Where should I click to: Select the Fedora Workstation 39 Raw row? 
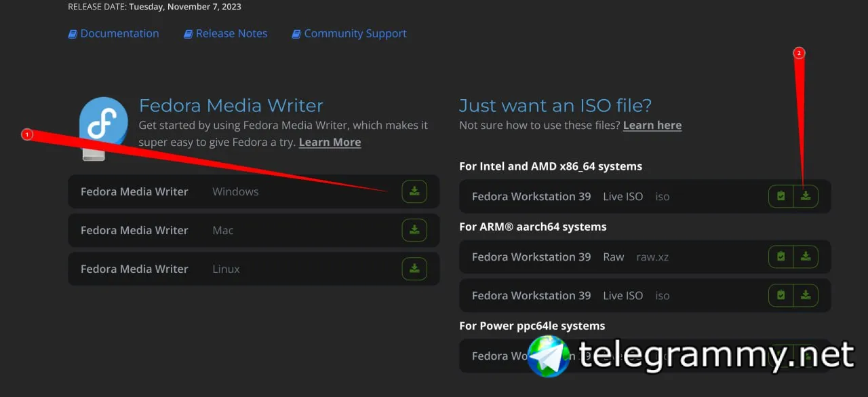pyautogui.click(x=645, y=257)
